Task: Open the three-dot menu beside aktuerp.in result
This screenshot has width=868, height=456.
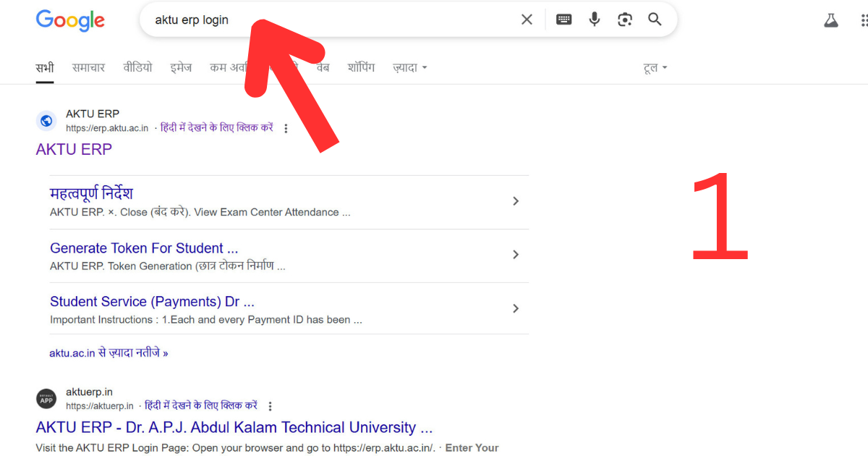Action: click(x=271, y=406)
